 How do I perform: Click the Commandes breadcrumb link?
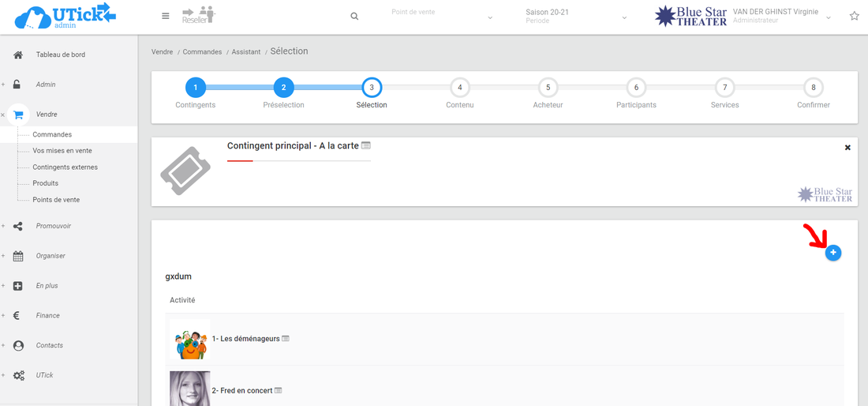[202, 52]
